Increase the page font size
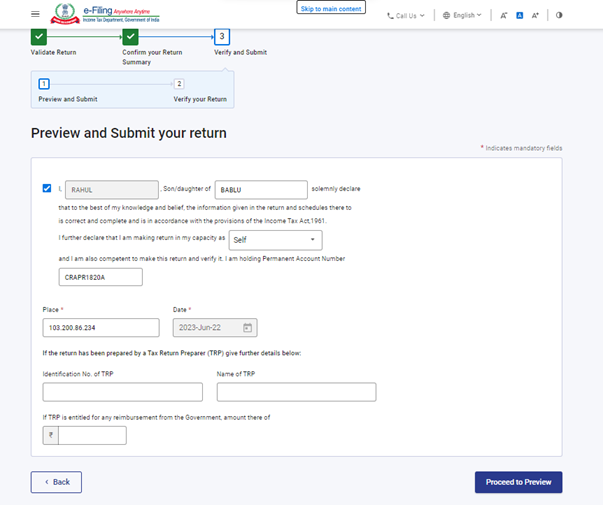The width and height of the screenshot is (603, 505). point(536,15)
